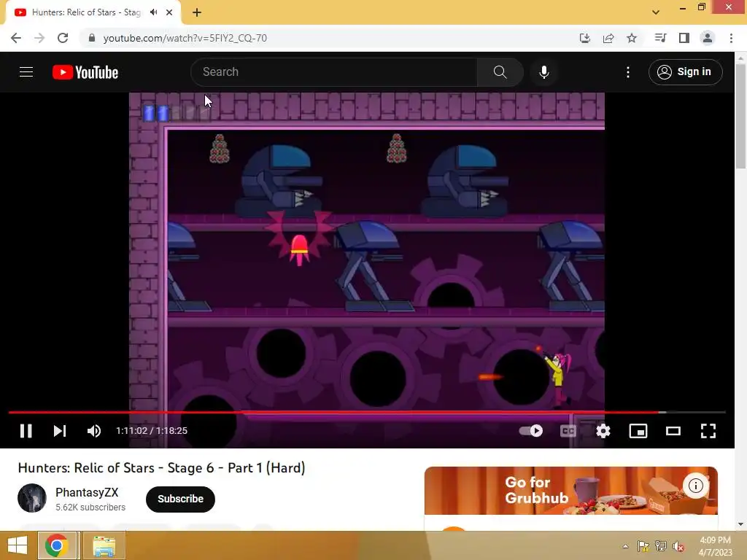Click the Sign in button

coord(686,72)
